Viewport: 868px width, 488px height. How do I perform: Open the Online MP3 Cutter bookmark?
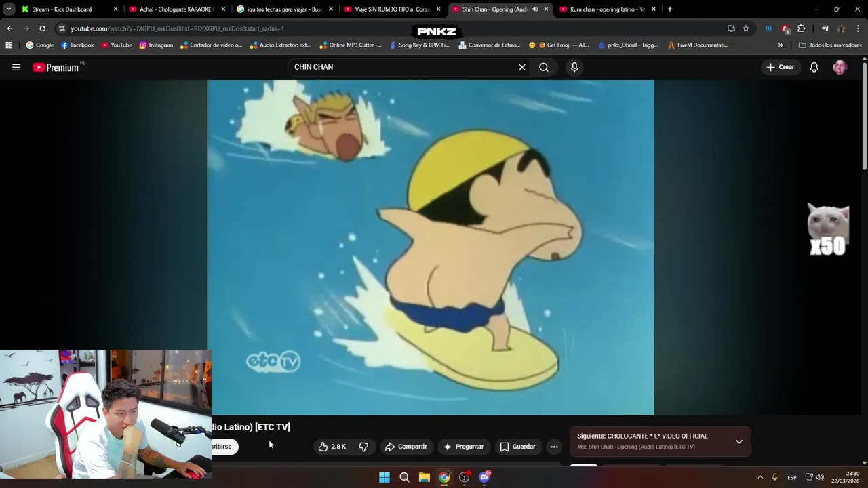pos(351,45)
